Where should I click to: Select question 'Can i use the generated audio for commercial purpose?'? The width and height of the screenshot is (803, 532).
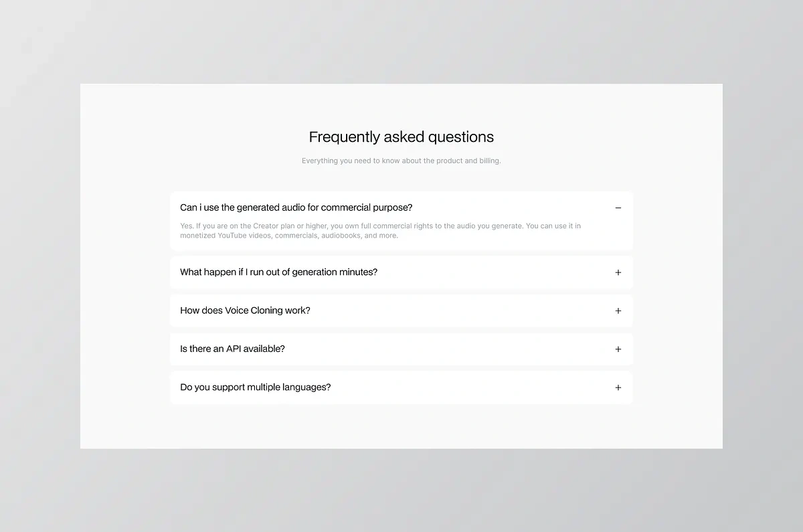[296, 207]
